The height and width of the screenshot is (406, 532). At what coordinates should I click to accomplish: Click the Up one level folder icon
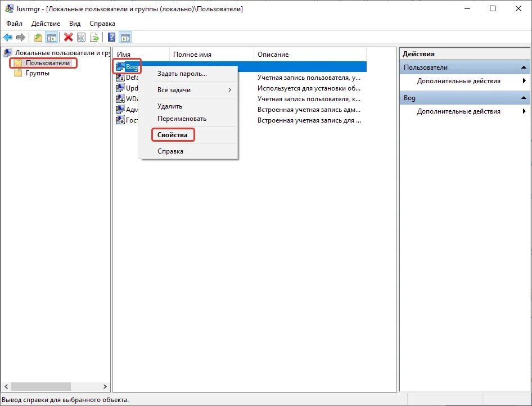coord(38,37)
